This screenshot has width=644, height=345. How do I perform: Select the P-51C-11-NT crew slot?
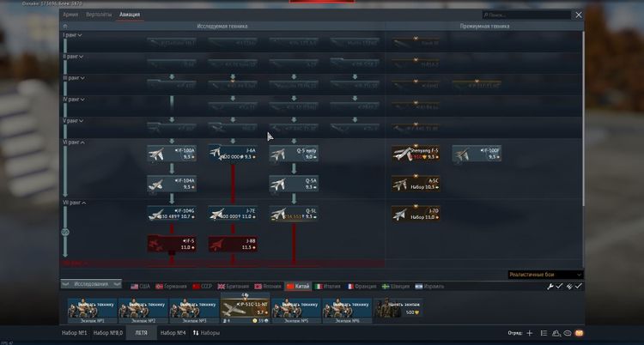point(246,307)
